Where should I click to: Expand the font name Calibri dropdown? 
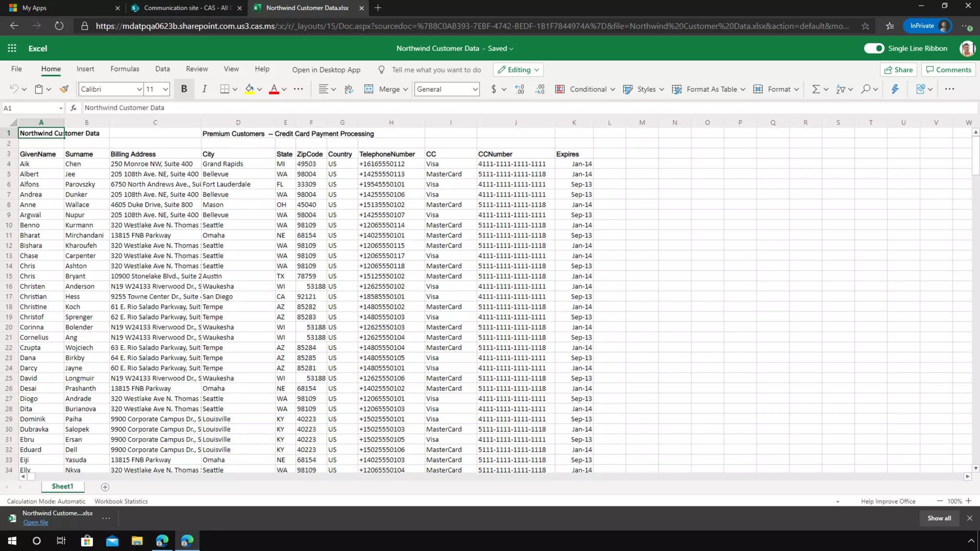pyautogui.click(x=139, y=89)
